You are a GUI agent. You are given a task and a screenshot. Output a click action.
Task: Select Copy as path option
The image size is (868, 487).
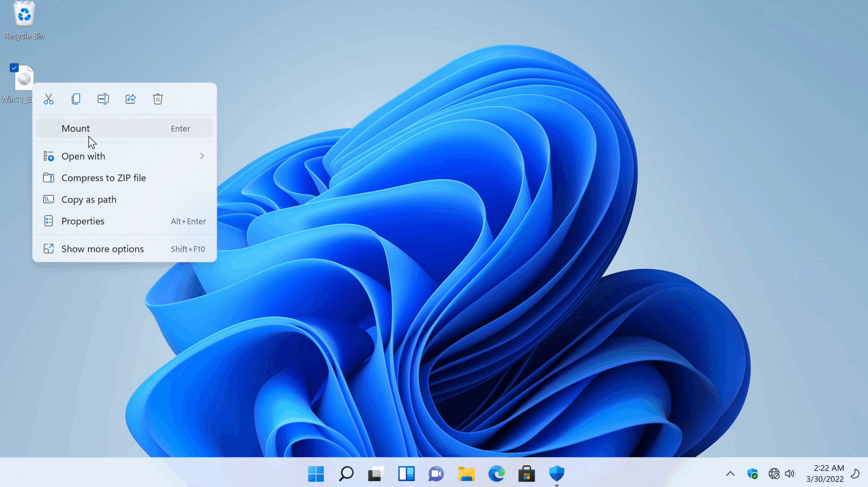tap(88, 199)
